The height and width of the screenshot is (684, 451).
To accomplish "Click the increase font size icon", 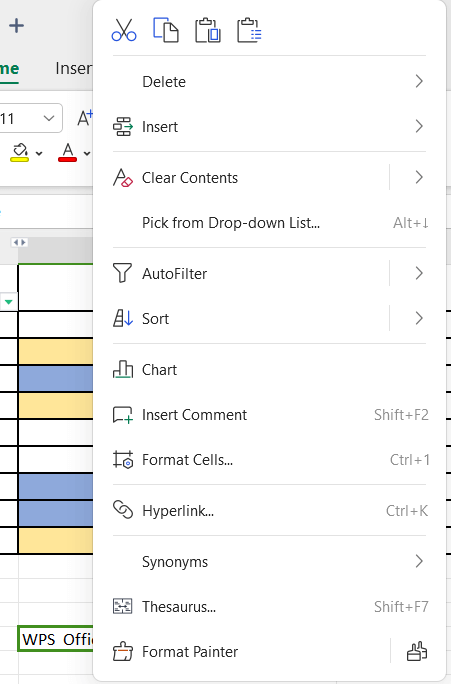I will pos(85,118).
